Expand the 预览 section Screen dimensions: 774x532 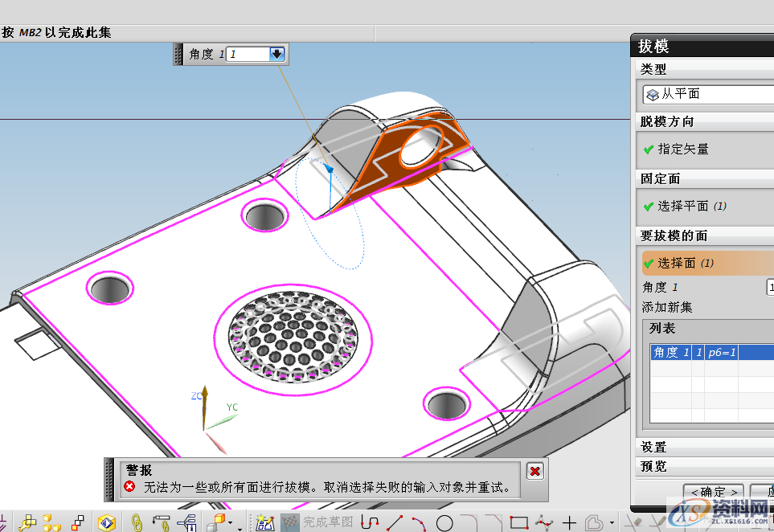click(x=653, y=466)
